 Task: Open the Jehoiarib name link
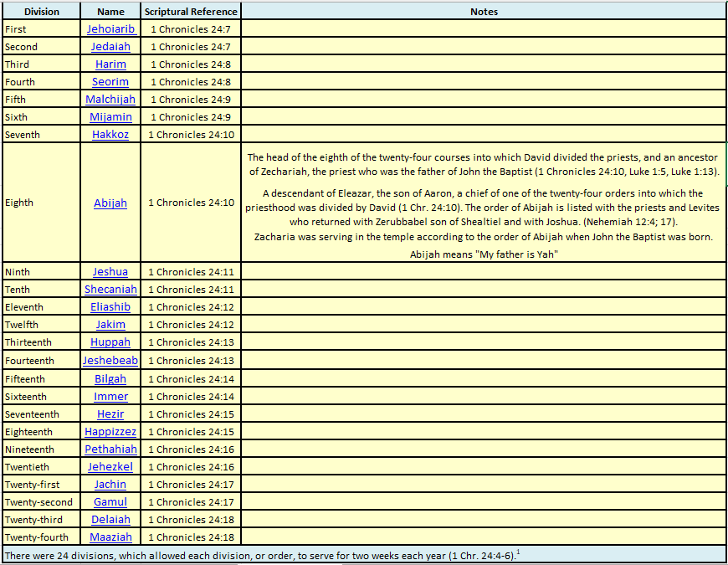tap(110, 29)
